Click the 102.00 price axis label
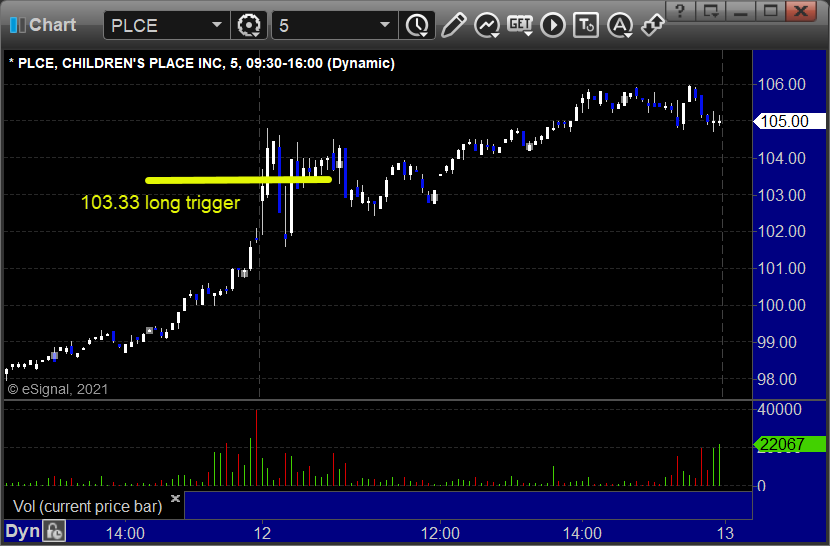The image size is (830, 546). [781, 231]
